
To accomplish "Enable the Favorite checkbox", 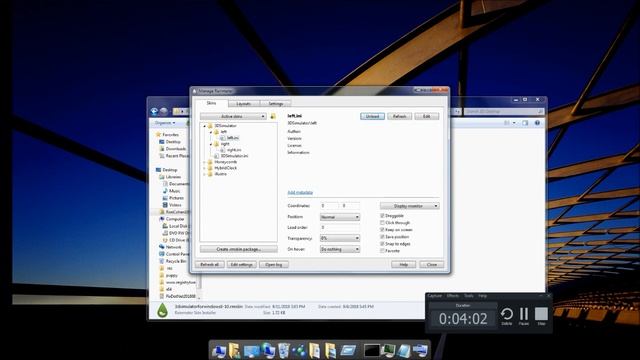I will pyautogui.click(x=382, y=251).
